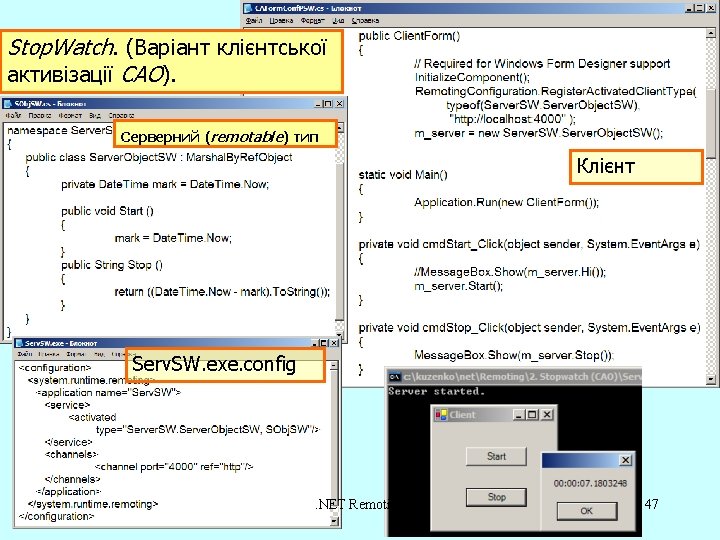Open Справка menu in the ClientForm Notepad window
This screenshot has width=720, height=540.
(x=365, y=21)
